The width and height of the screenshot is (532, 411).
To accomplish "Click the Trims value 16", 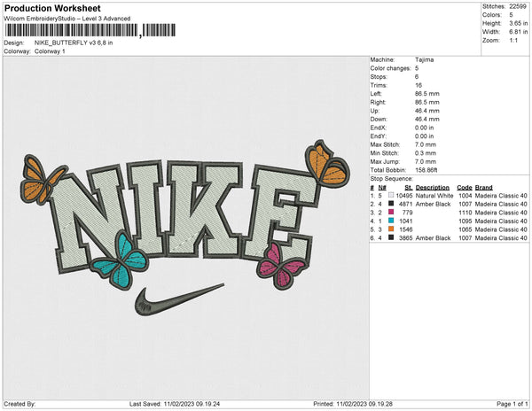I will click(419, 85).
